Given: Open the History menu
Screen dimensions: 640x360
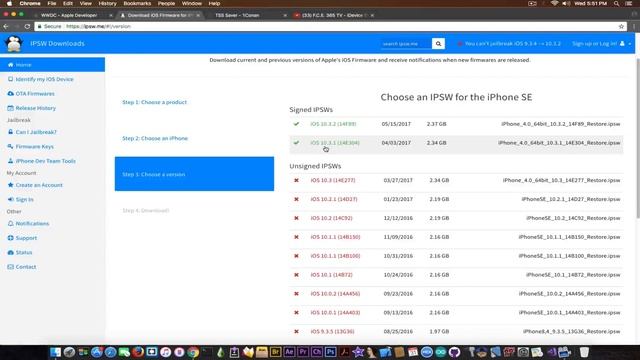Looking at the screenshot, I should [x=107, y=3].
